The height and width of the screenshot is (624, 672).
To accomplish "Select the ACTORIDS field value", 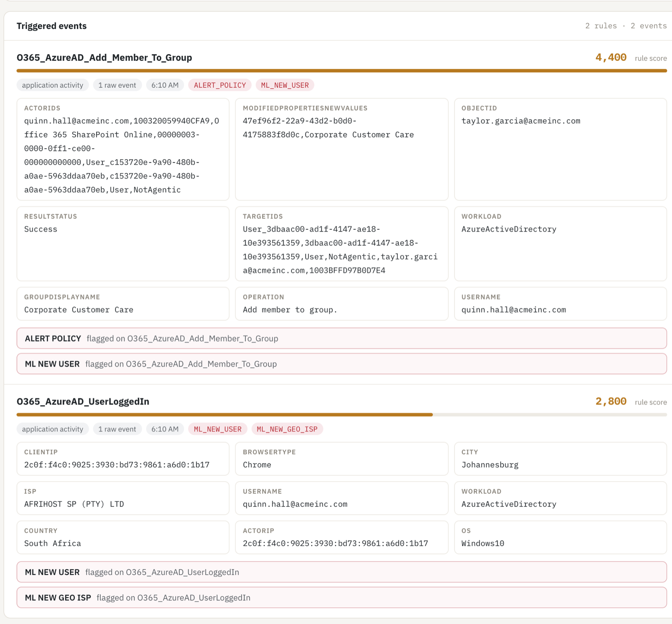I will pyautogui.click(x=122, y=155).
